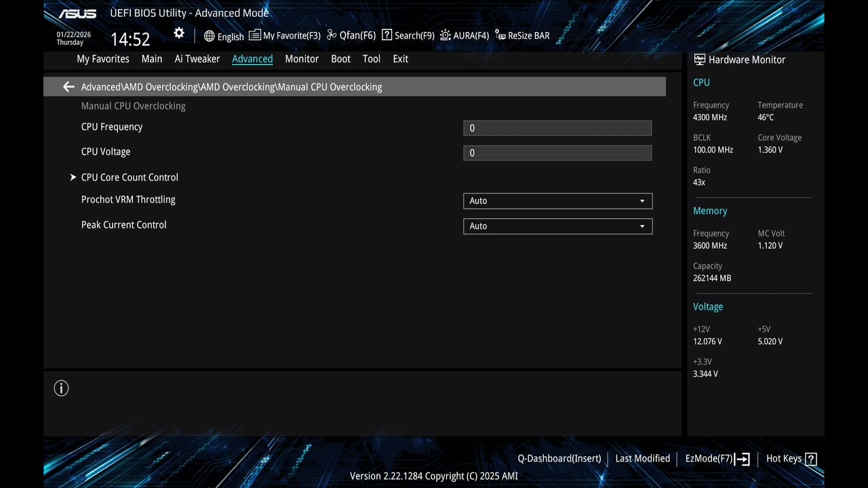Open the Boot menu tab

coord(340,59)
